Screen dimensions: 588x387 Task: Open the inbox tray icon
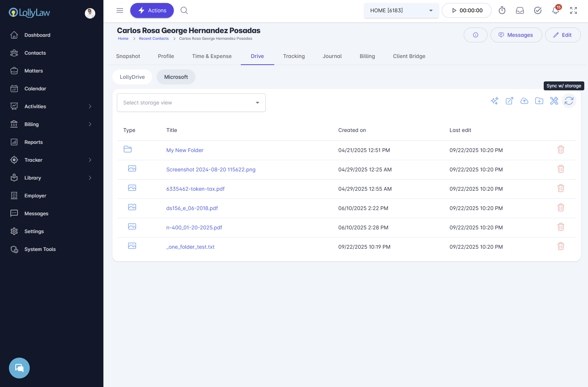click(520, 10)
